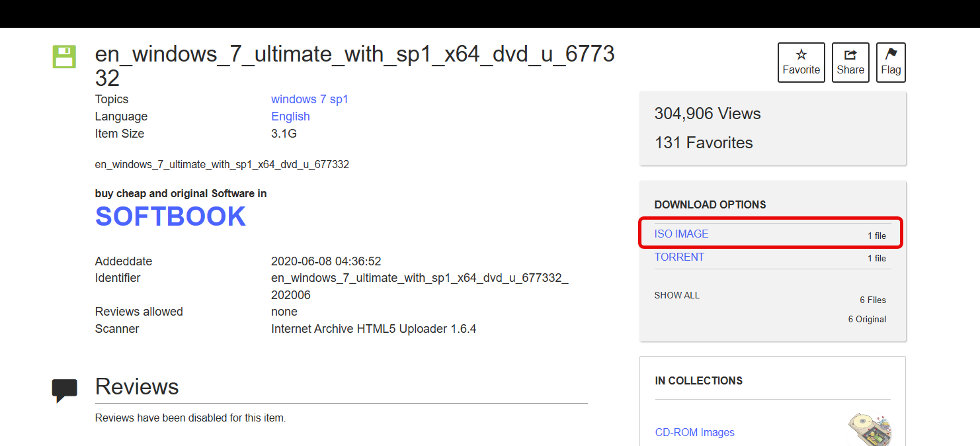Expand '1 file' beside ISO IMAGE
Viewport: 980px width, 446px height.
tap(876, 236)
